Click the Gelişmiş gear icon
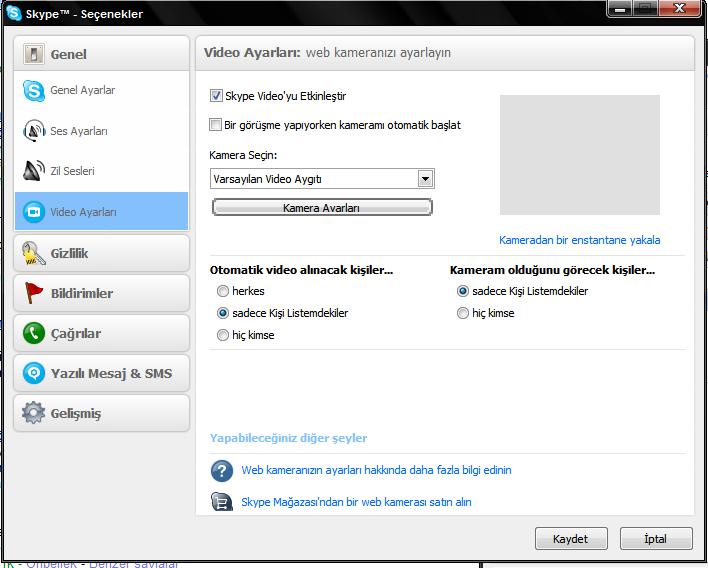 point(34,413)
